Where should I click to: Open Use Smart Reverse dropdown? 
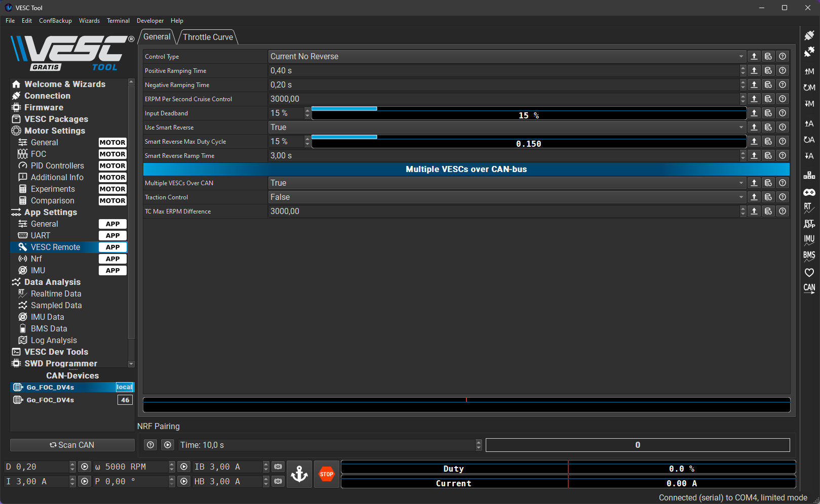pyautogui.click(x=507, y=127)
